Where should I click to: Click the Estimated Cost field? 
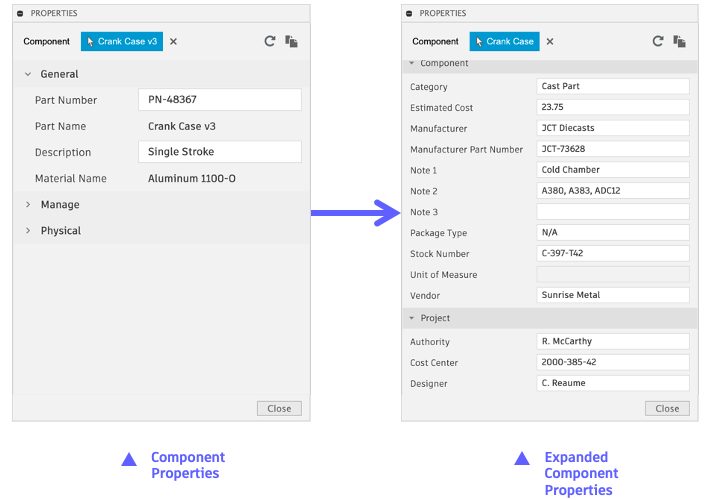coord(613,108)
